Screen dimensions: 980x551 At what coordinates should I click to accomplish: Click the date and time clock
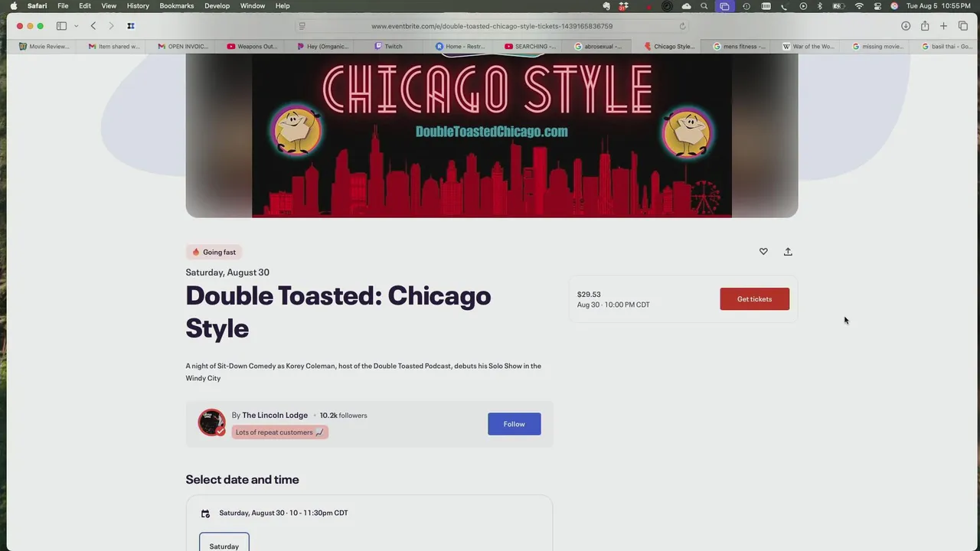coord(939,6)
